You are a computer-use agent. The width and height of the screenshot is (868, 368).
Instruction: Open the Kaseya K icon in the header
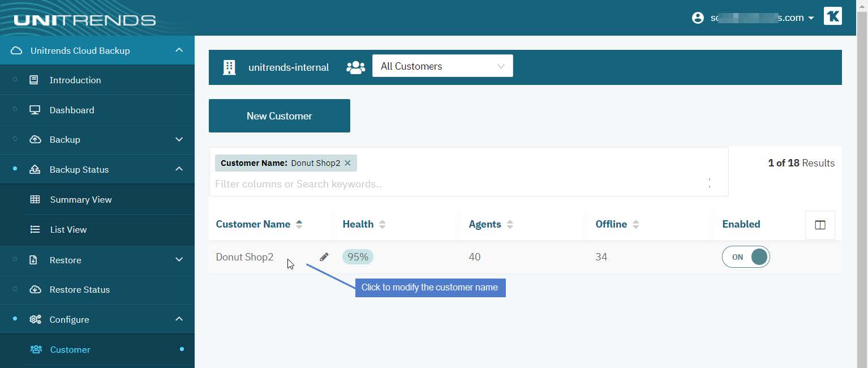click(832, 16)
